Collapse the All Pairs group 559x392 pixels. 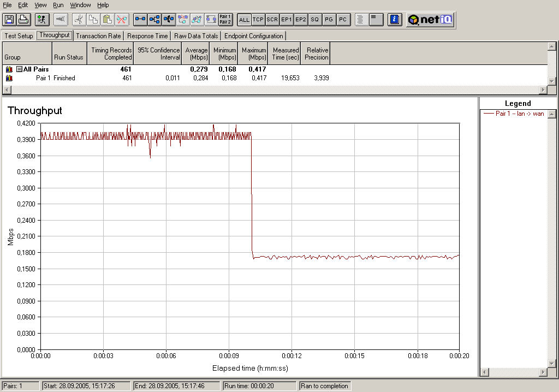point(20,69)
